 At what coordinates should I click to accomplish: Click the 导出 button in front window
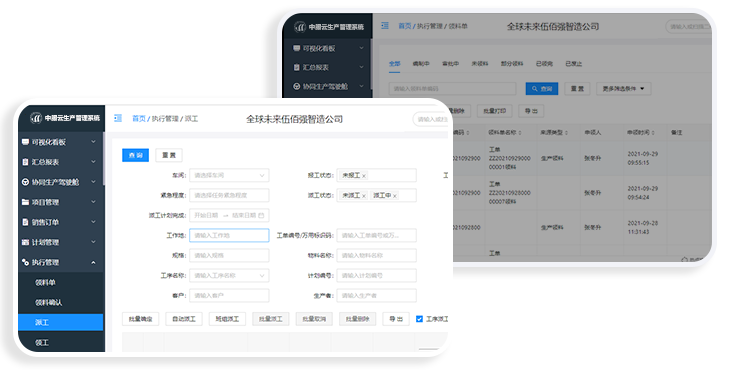coord(396,319)
